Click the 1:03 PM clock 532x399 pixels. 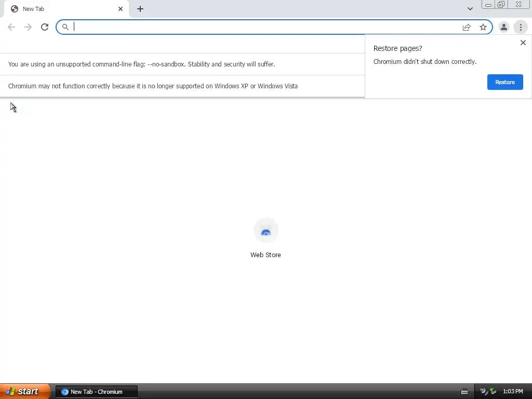[513, 392]
